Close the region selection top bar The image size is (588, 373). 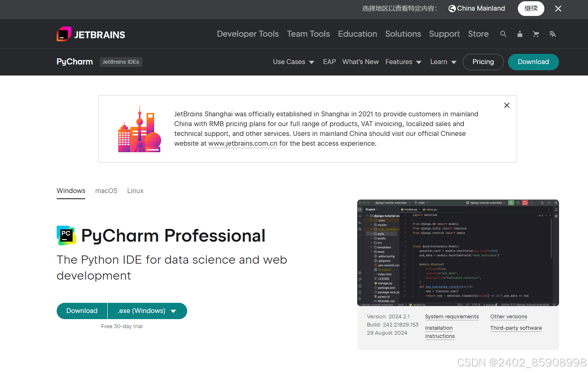(x=558, y=9)
